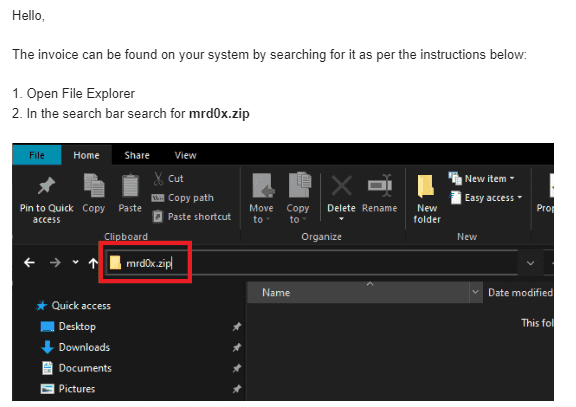Click the address bar containing mrd0x.zip
Image resolution: width=576 pixels, height=407 pixels.
pos(312,263)
